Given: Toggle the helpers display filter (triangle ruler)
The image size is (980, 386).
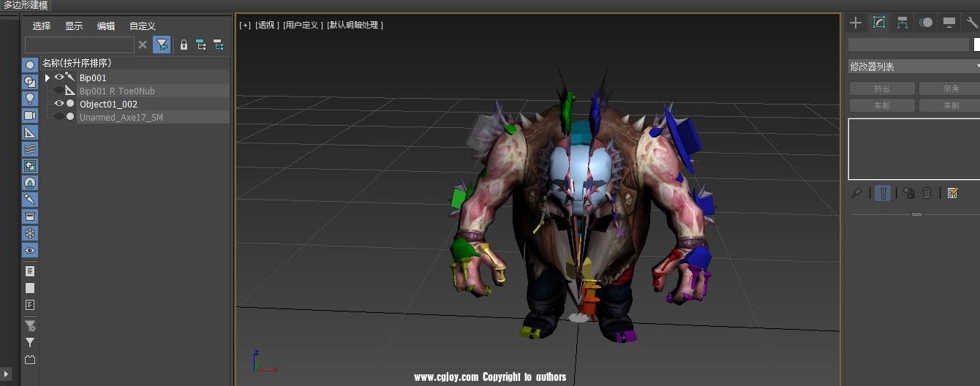Looking at the screenshot, I should (x=30, y=132).
